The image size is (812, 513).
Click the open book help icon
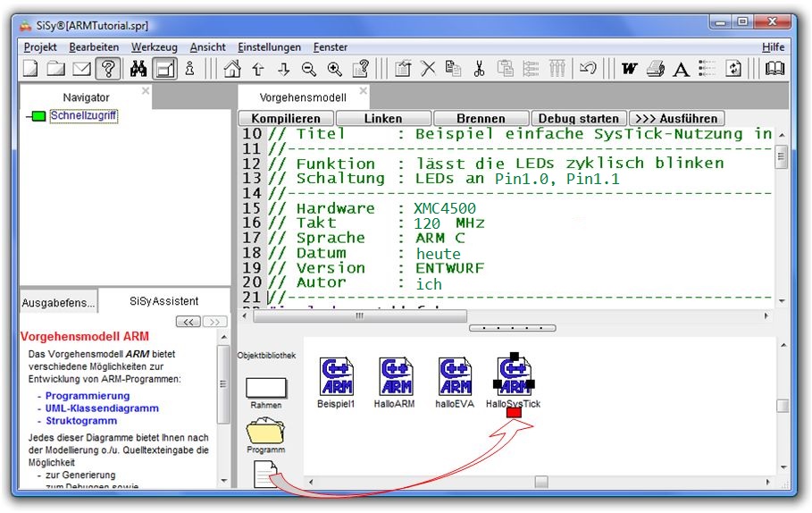pyautogui.click(x=774, y=69)
